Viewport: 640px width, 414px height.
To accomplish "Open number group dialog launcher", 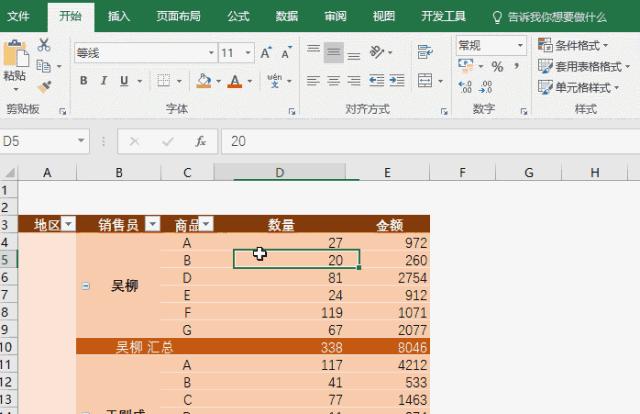I will pos(524,111).
